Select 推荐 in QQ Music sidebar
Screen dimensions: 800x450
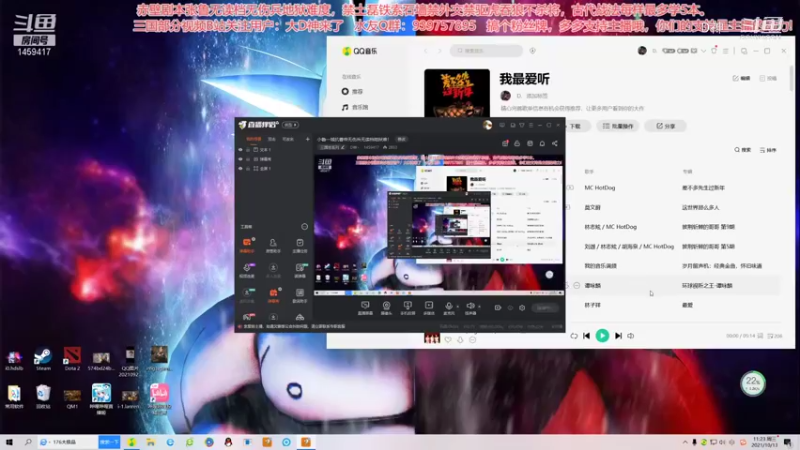coord(353,91)
